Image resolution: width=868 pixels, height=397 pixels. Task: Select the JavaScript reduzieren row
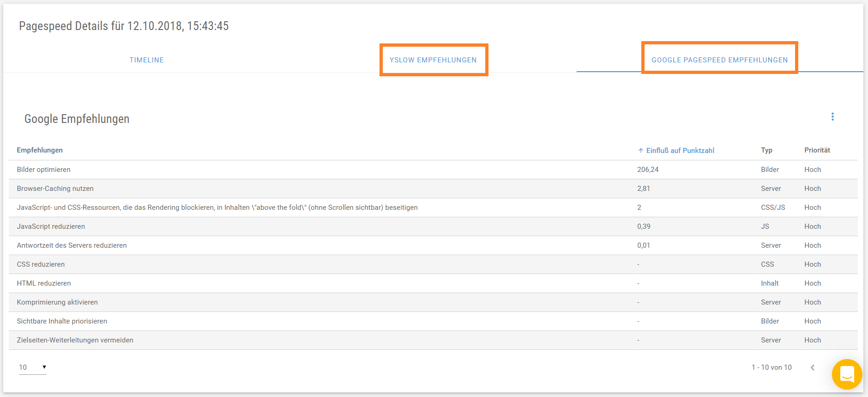tap(433, 226)
